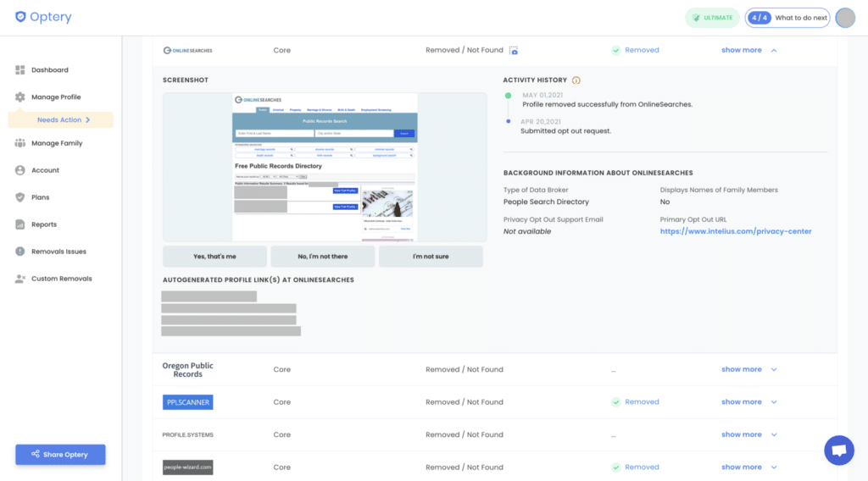This screenshot has width=868, height=481.
Task: Collapse the OnlineSearches details chevron
Action: pyautogui.click(x=774, y=50)
